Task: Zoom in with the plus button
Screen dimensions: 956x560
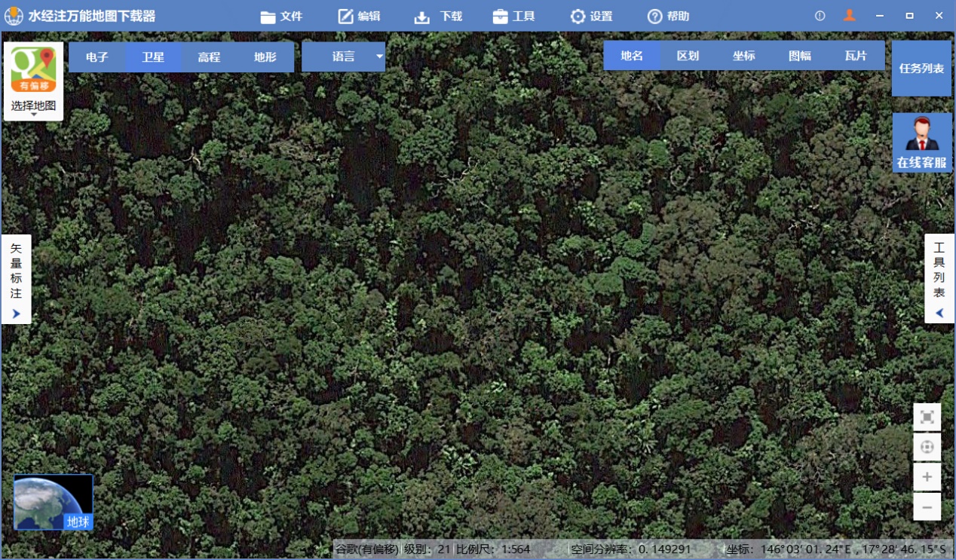Action: 927,477
